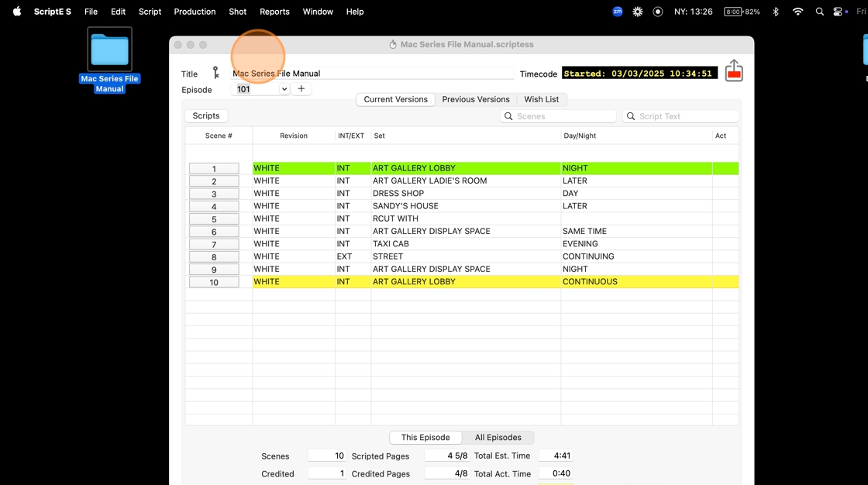Open the Bluetooth status icon
Viewport: 868px width, 485px height.
[x=776, y=12]
